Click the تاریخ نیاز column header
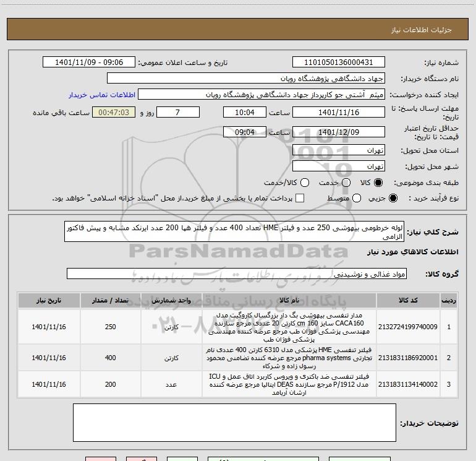The width and height of the screenshot is (476, 461). click(x=49, y=301)
